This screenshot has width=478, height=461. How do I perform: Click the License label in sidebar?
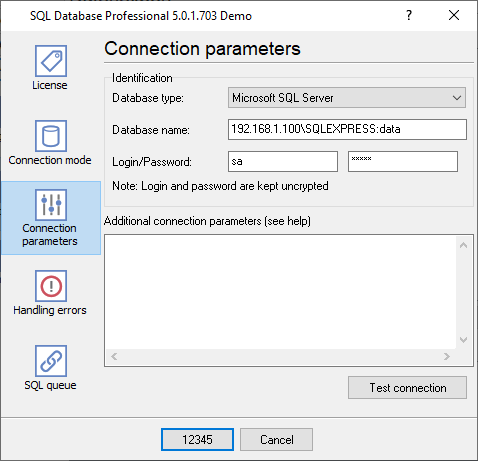[50, 85]
